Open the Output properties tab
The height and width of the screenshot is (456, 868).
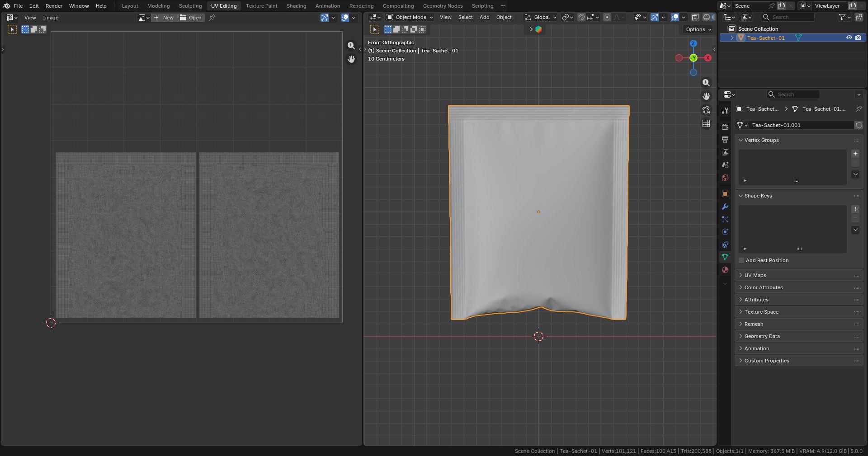tap(725, 139)
